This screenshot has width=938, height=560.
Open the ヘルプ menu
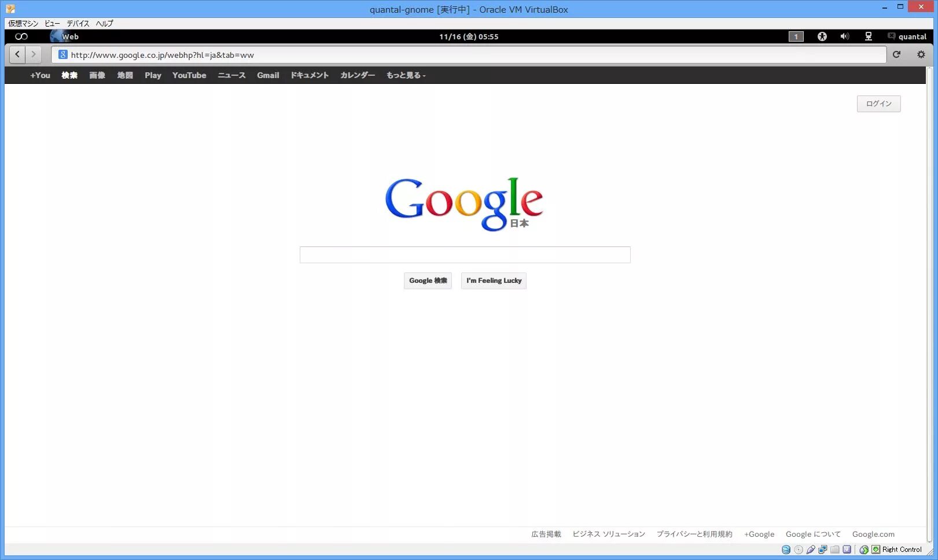pos(105,23)
